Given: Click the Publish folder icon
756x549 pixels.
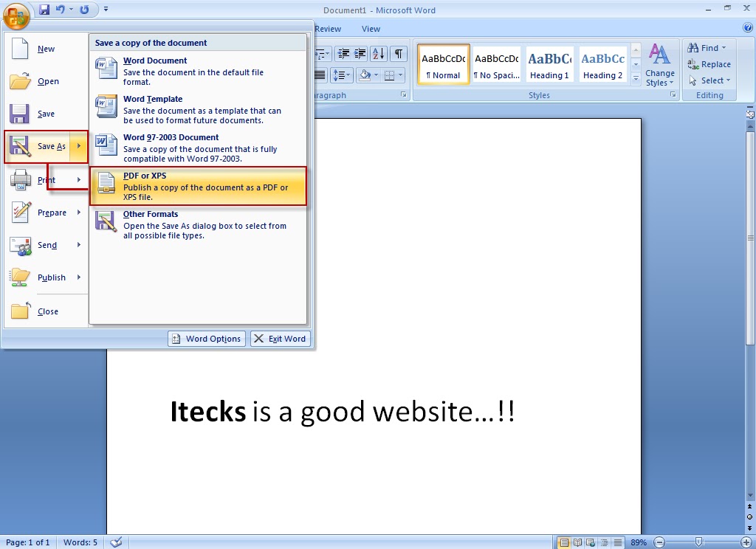Looking at the screenshot, I should [x=21, y=277].
